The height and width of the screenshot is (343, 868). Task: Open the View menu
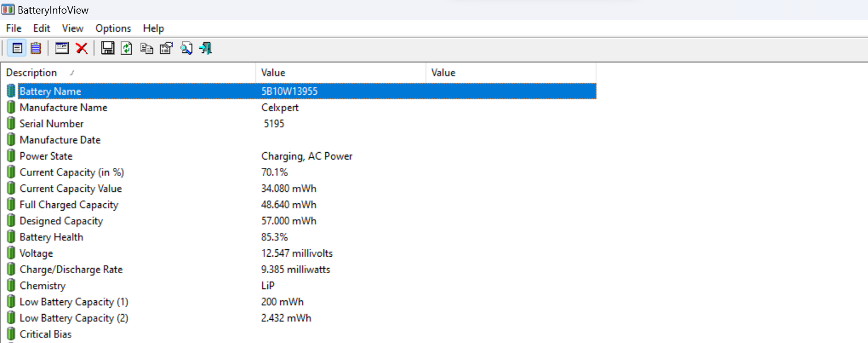coord(73,28)
